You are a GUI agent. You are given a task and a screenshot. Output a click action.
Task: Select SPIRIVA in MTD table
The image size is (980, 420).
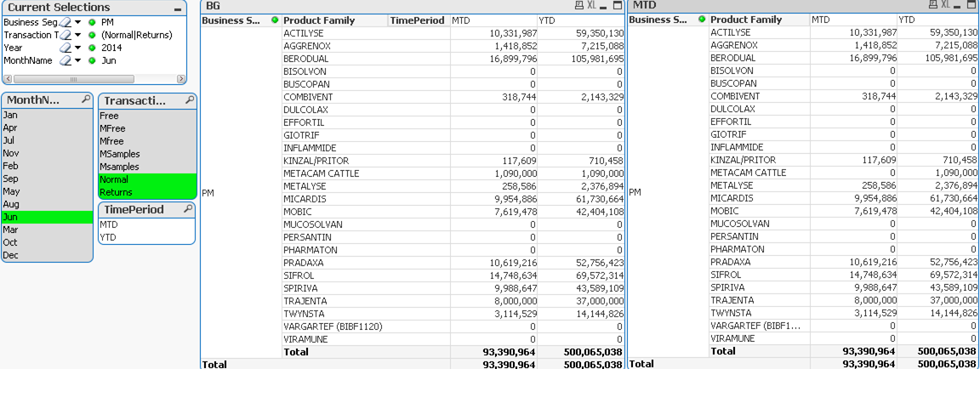point(760,287)
